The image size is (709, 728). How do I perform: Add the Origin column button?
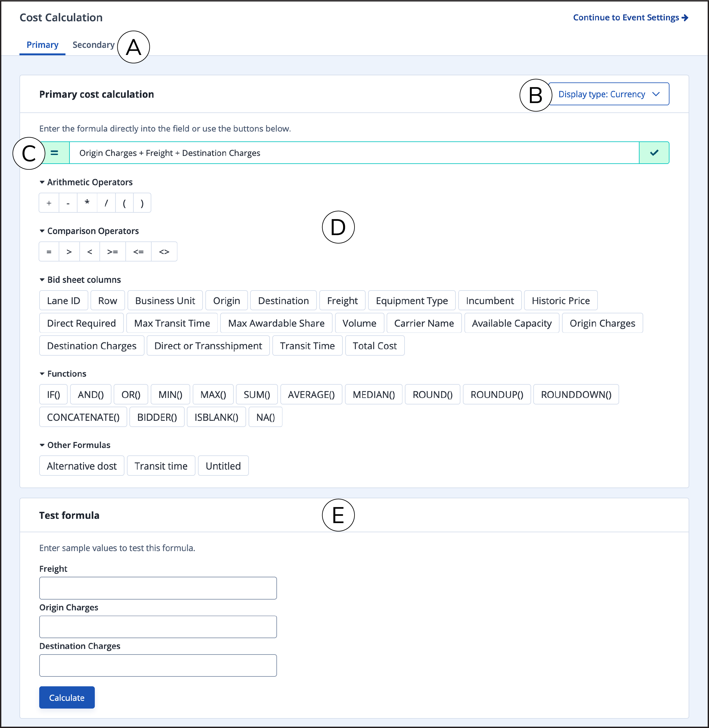(x=226, y=300)
